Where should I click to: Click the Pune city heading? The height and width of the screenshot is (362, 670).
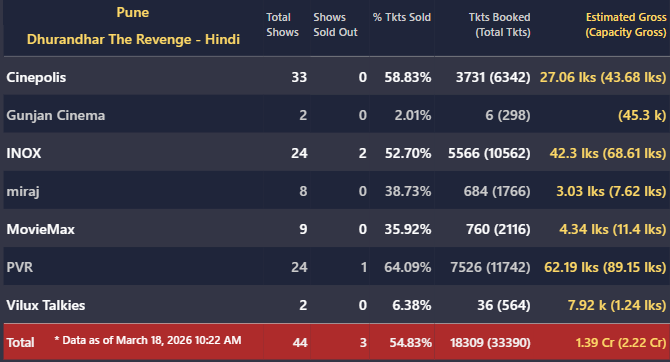132,13
